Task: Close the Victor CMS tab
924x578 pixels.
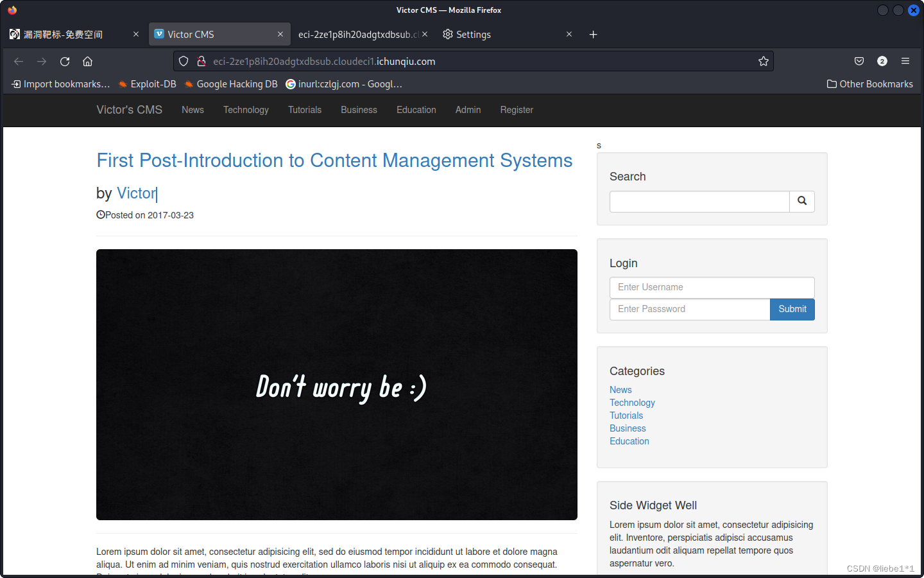Action: [280, 35]
